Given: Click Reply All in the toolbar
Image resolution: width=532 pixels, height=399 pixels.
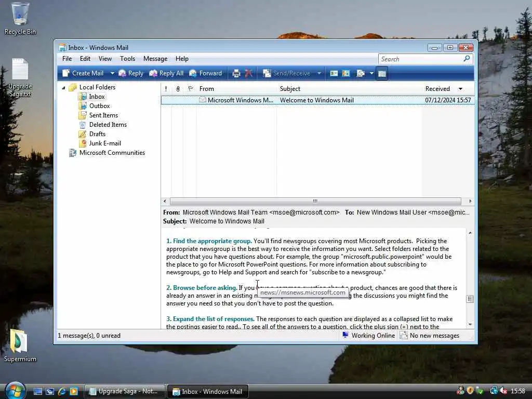Looking at the screenshot, I should 166,73.
